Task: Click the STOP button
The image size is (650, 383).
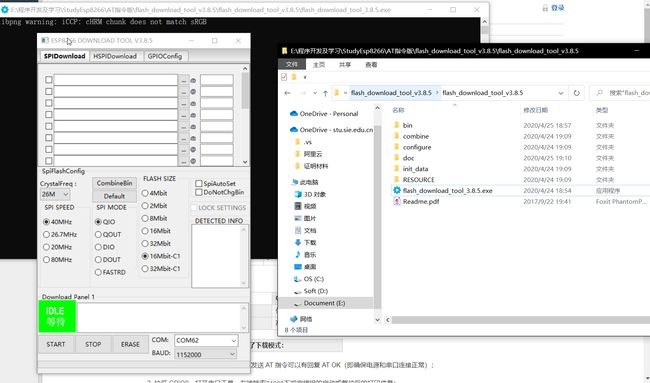Action: tap(93, 344)
